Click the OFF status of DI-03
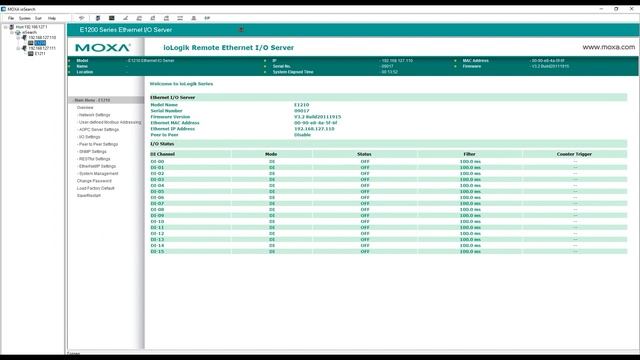The image size is (640, 360). (x=365, y=180)
